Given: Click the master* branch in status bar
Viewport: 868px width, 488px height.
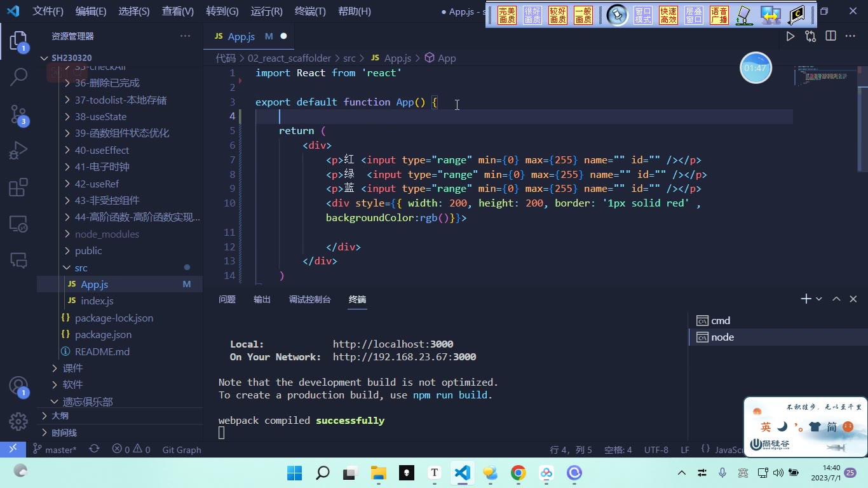Looking at the screenshot, I should coord(55,449).
